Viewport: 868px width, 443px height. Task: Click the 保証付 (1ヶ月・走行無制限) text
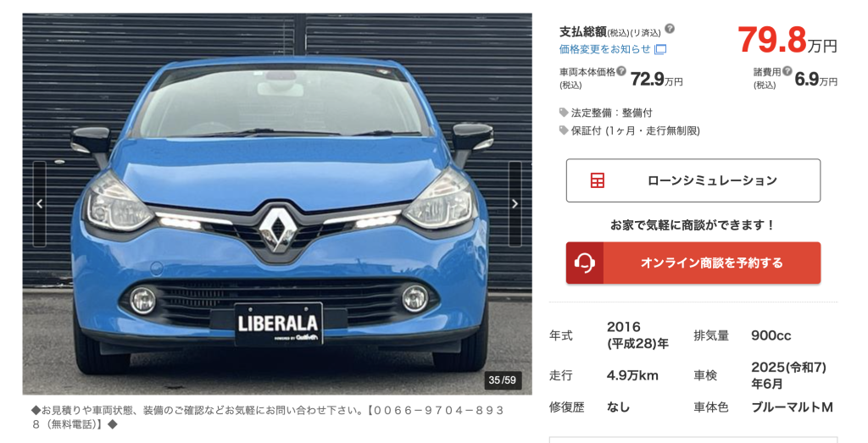coord(636,130)
